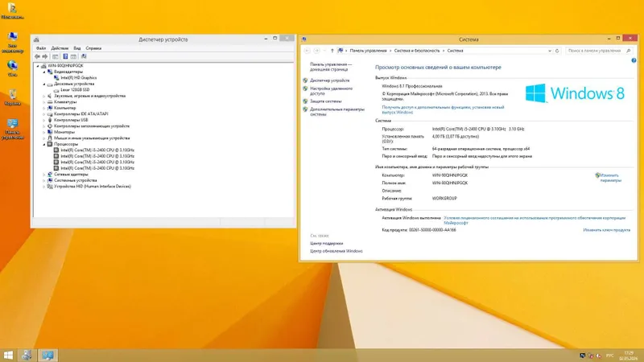Image resolution: width=644 pixels, height=362 pixels.
Task: Expand the Системные устройства node
Action: 44,180
